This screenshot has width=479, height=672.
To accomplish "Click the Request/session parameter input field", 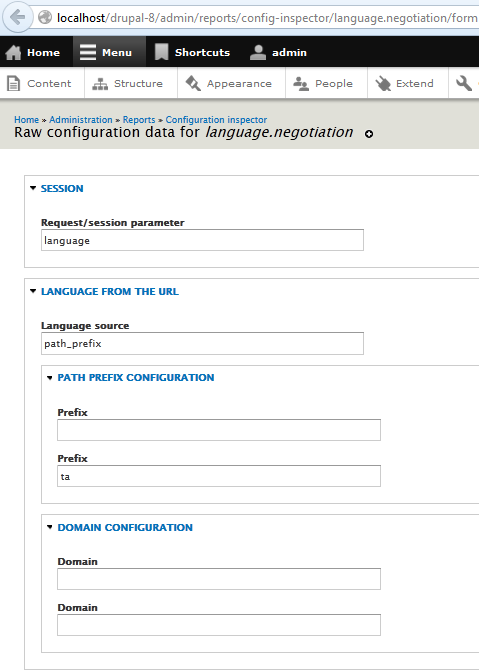I will [x=202, y=240].
